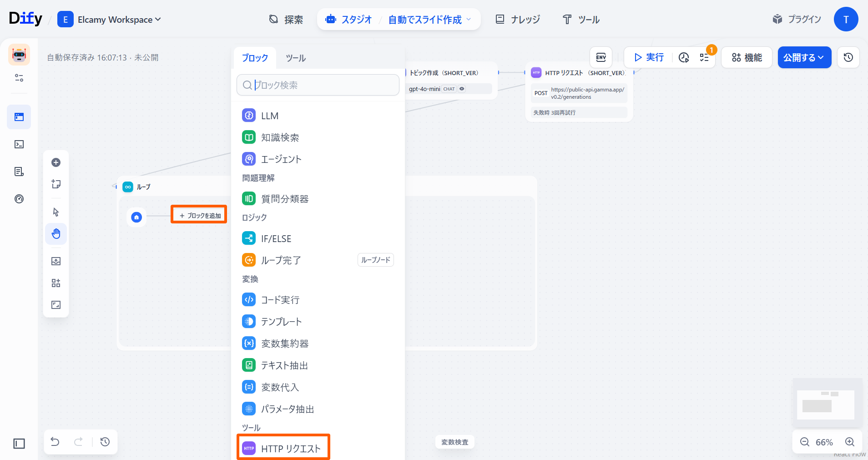
Task: Zoom out with the minus magnifier
Action: [805, 442]
